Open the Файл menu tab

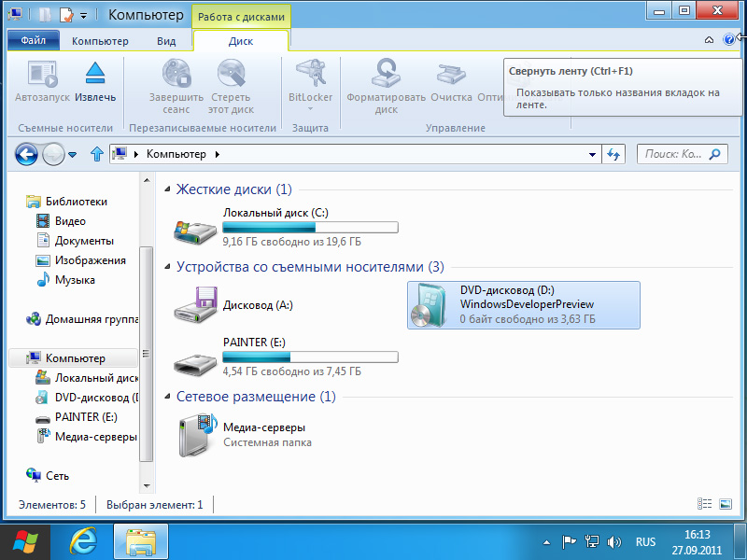[x=34, y=41]
